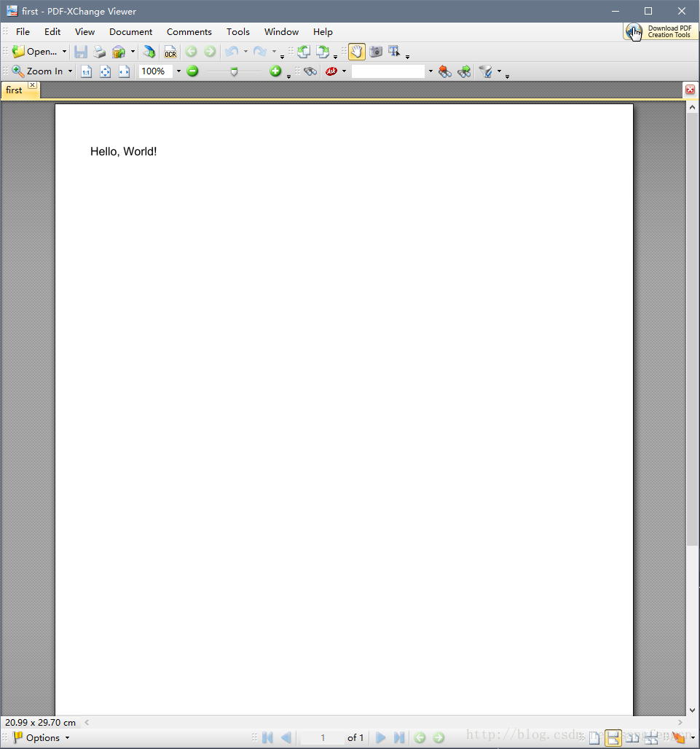The height and width of the screenshot is (749, 700).
Task: Open a file with the Open button
Action: click(34, 52)
